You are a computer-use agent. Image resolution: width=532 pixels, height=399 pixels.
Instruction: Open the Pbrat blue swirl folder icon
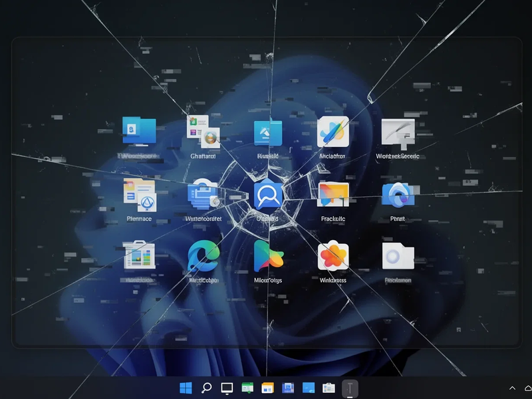[x=398, y=194]
